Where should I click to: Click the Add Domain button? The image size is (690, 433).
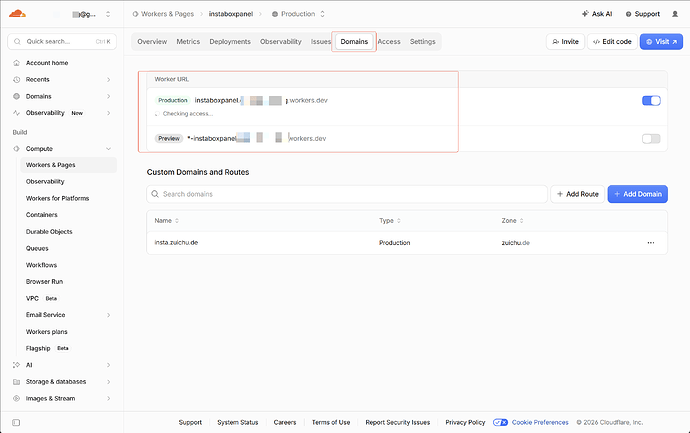point(638,194)
